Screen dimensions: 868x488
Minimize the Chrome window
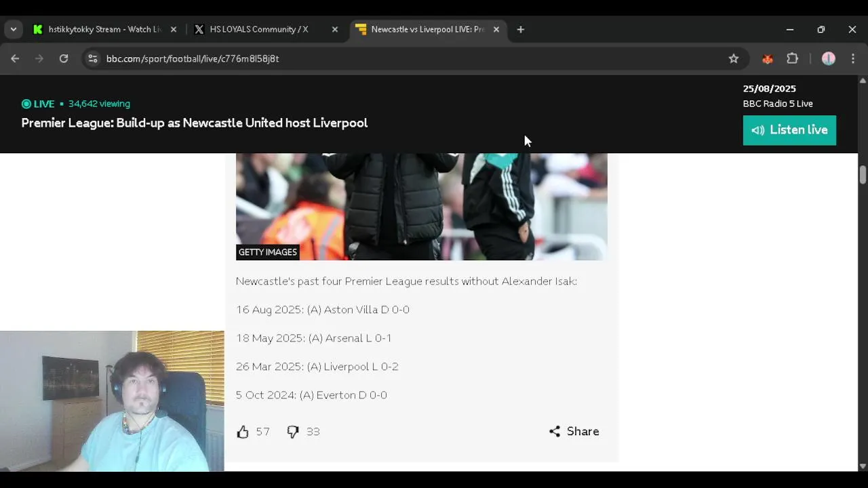(790, 30)
